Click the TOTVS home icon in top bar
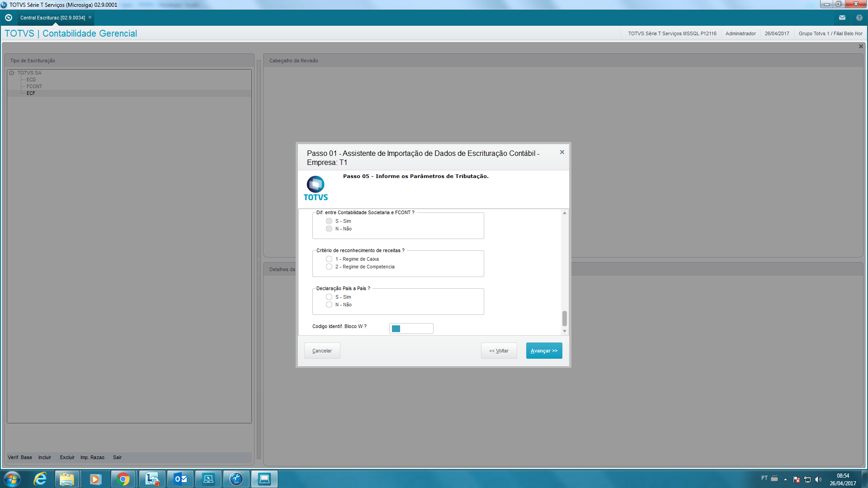Viewport: 868px width, 488px height. pos(9,18)
